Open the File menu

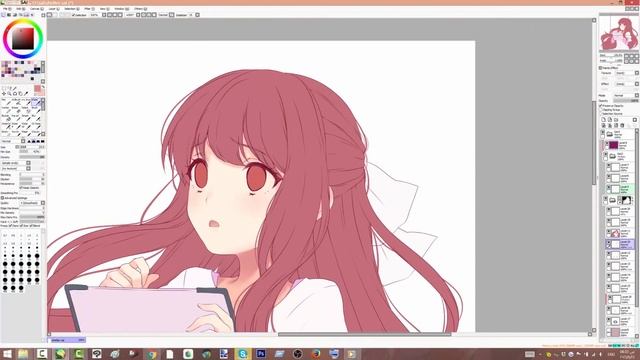coord(7,9)
